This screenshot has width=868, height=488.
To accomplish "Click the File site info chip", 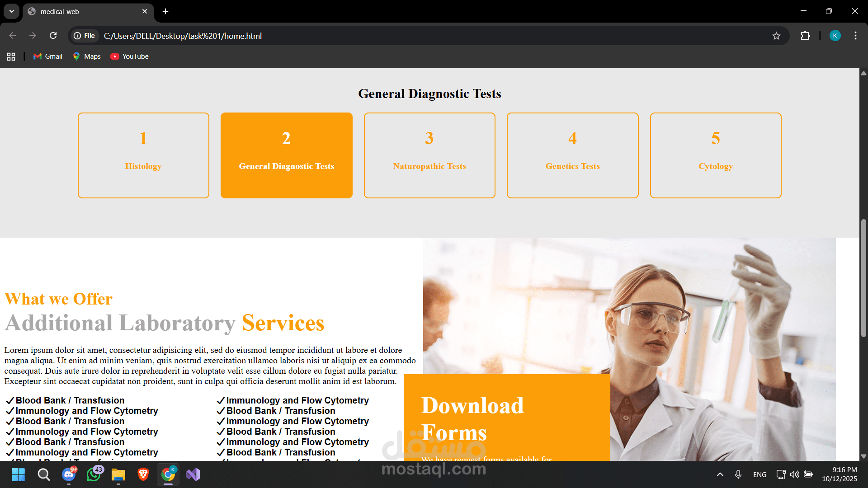I will [85, 36].
